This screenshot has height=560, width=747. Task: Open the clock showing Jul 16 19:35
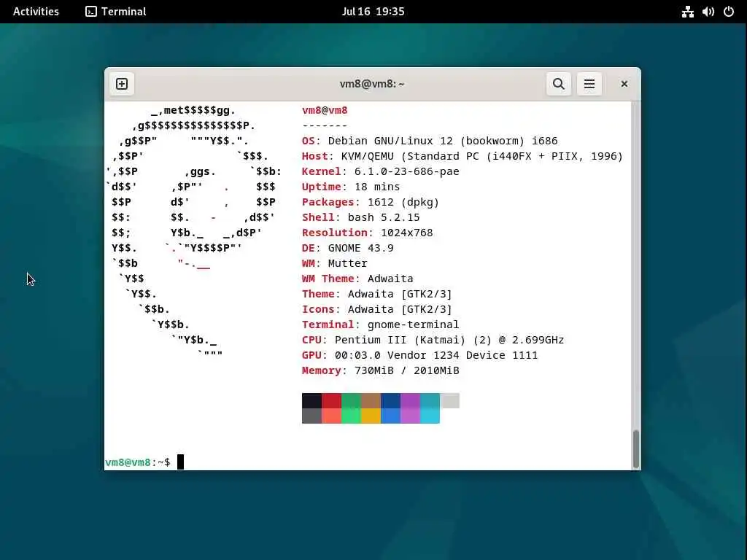click(373, 12)
